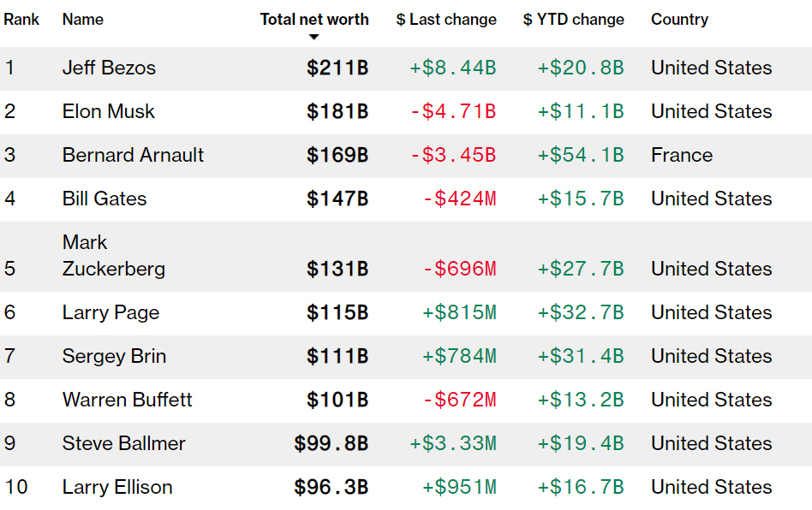The image size is (812, 510).
Task: Select Sergey Brin name link
Action: (114, 356)
